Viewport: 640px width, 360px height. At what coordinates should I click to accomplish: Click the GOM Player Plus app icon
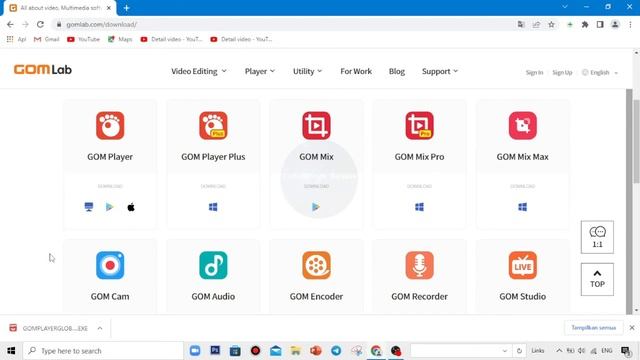(x=213, y=125)
